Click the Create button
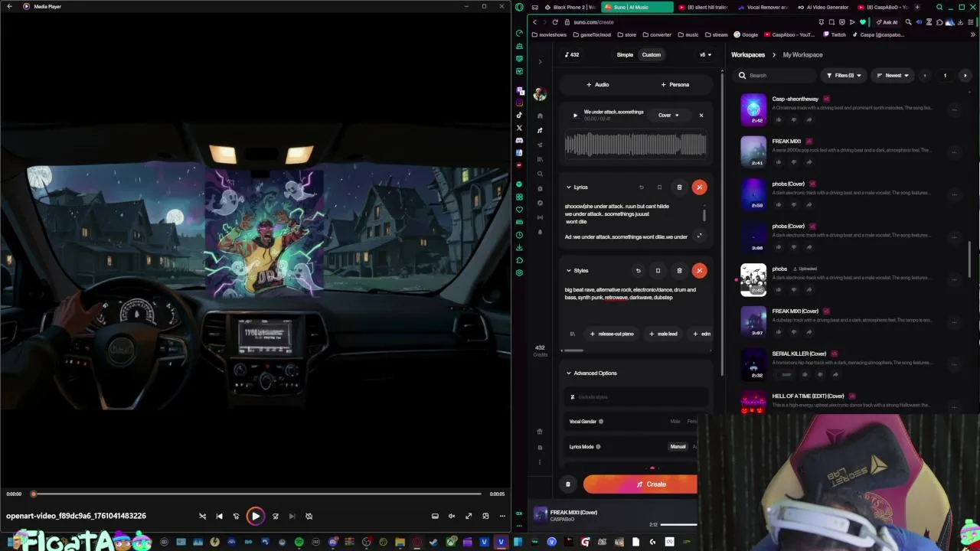 [641, 484]
